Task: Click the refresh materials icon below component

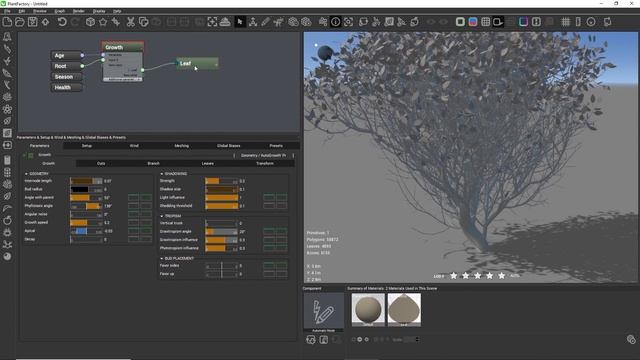Action: coord(311,340)
